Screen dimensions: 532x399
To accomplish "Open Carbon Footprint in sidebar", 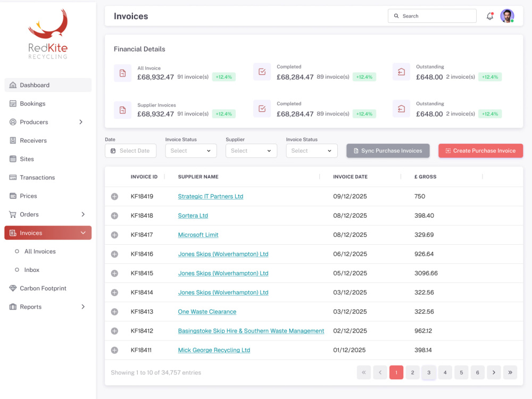I will pos(48,288).
